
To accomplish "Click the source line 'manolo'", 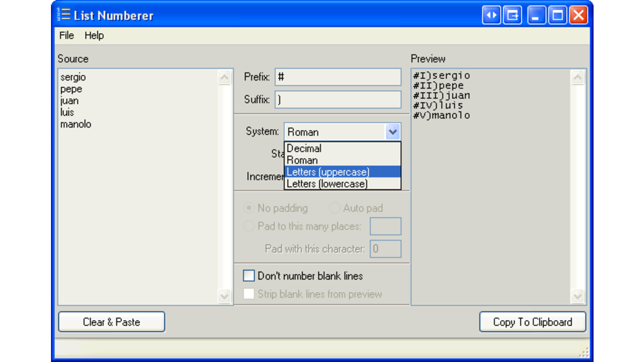I will pyautogui.click(x=76, y=124).
